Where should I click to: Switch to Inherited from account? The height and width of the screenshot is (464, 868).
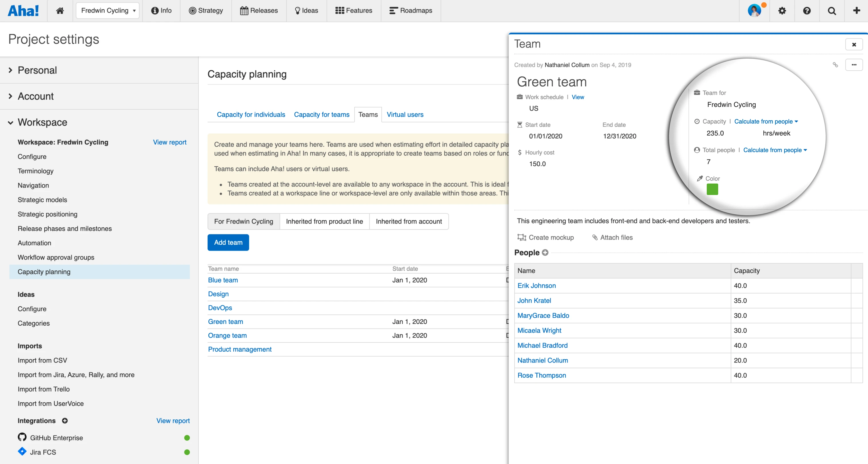tap(408, 221)
